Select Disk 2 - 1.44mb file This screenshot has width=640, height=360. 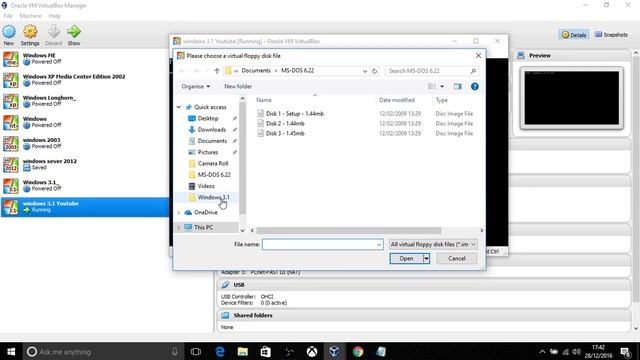pyautogui.click(x=285, y=124)
